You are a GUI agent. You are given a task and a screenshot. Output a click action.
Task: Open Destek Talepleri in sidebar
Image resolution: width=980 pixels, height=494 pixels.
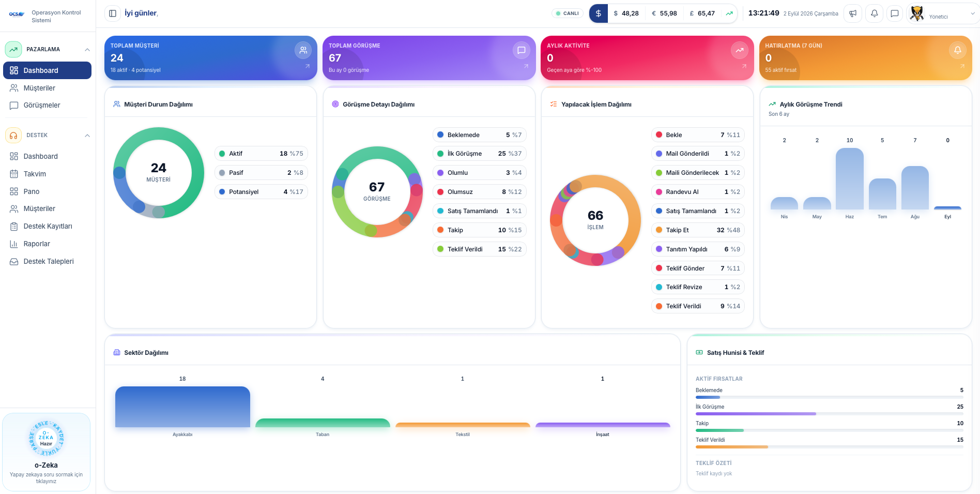point(47,261)
